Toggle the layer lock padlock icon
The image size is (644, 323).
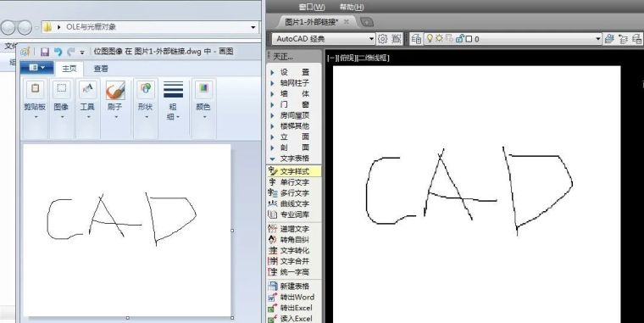click(459, 39)
